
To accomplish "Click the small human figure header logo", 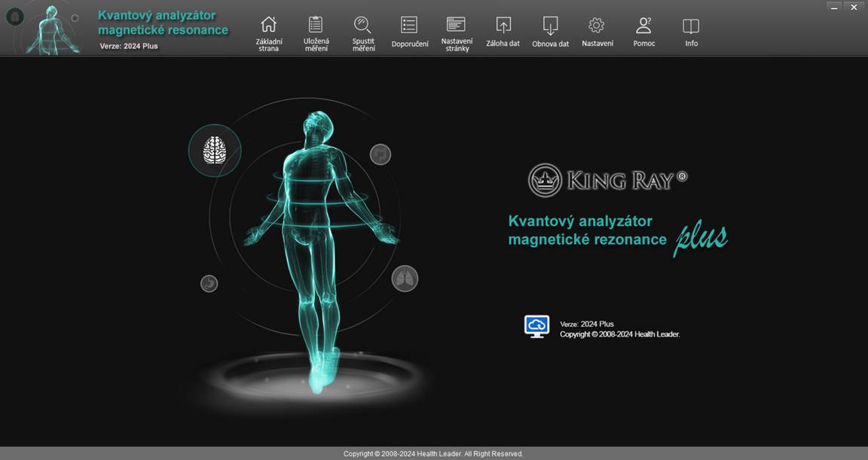I will (x=54, y=29).
